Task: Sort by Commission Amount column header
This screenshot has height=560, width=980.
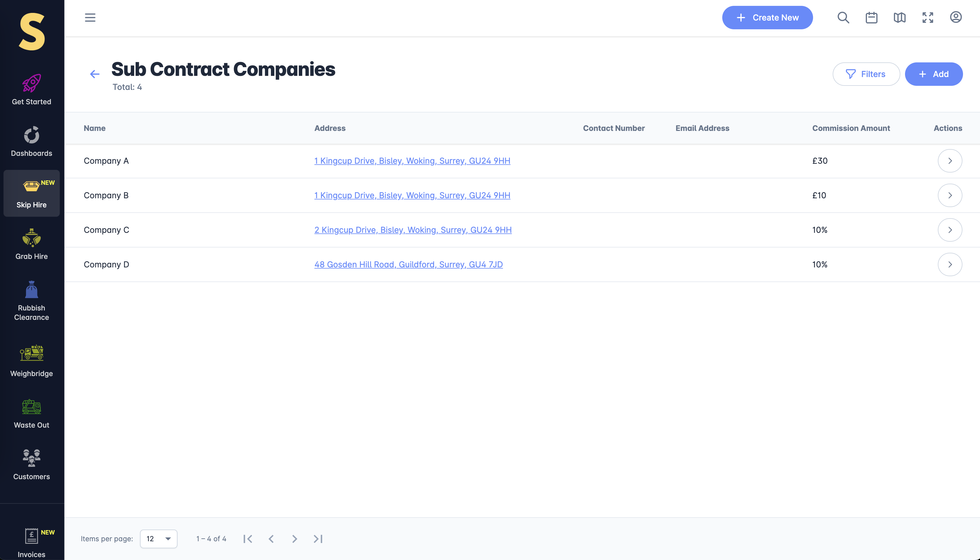Action: (x=851, y=128)
